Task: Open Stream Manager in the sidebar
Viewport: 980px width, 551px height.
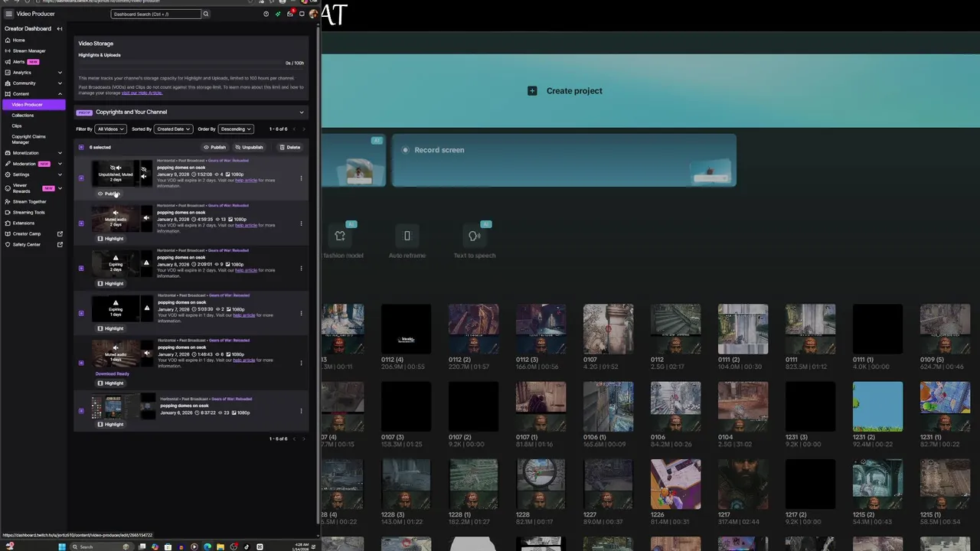Action: pyautogui.click(x=33, y=51)
